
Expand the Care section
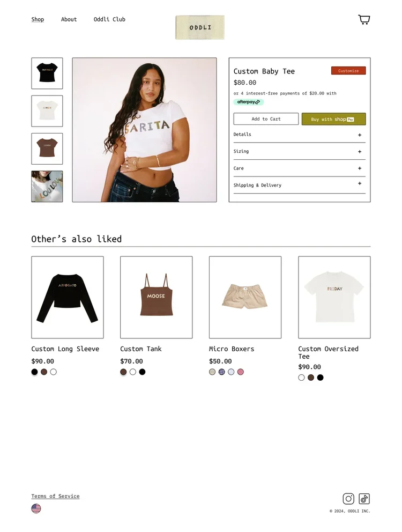pos(299,168)
